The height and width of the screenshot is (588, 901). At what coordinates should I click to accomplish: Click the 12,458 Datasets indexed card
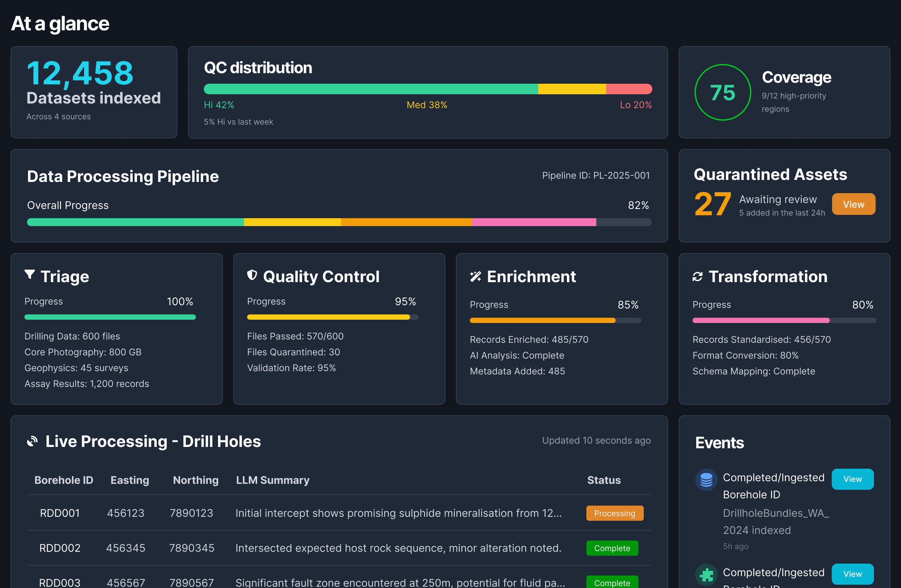click(94, 92)
